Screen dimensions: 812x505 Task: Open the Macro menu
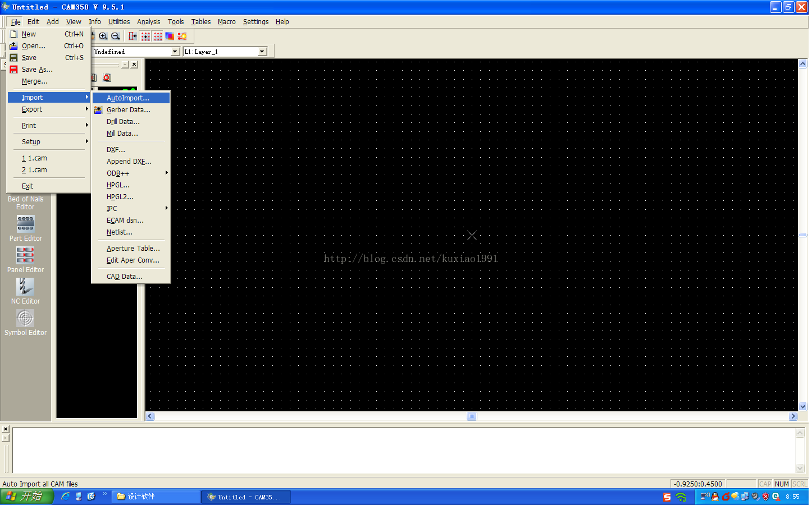tap(227, 22)
